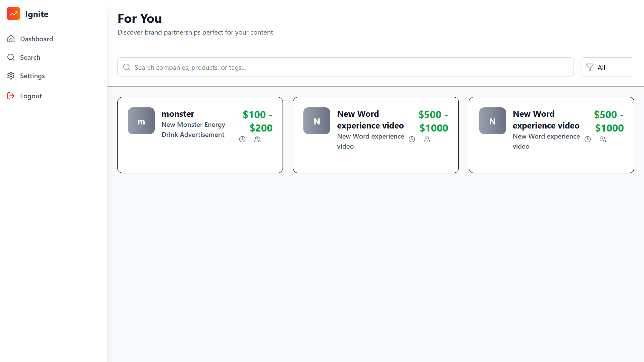Open the All filter dropdown
Screen dimensions: 644x362
(607, 67)
